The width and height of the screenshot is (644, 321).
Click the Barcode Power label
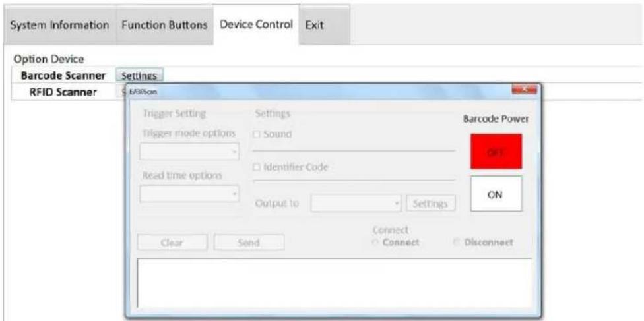[x=496, y=119]
